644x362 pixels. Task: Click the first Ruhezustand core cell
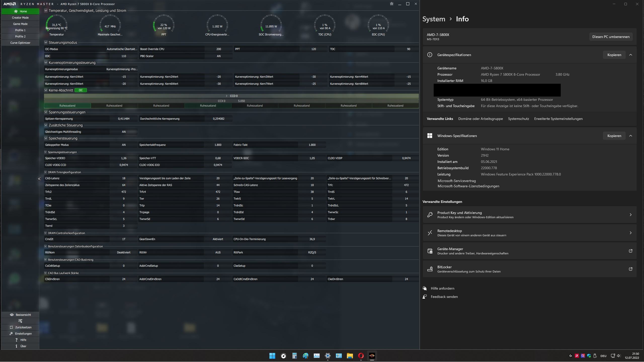coord(67,106)
